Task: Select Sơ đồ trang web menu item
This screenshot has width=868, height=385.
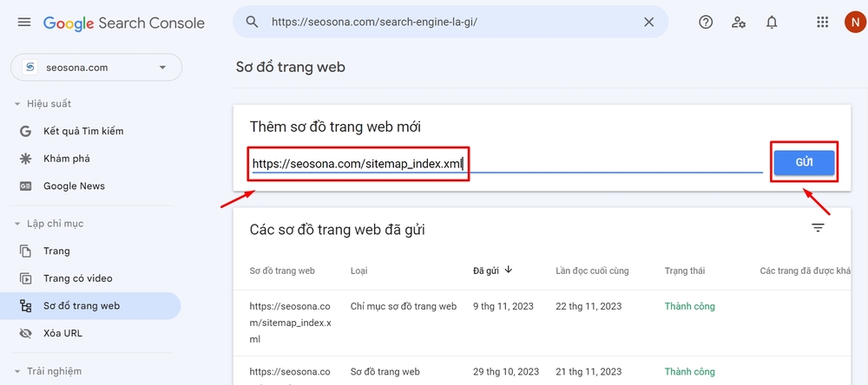Action: tap(90, 306)
